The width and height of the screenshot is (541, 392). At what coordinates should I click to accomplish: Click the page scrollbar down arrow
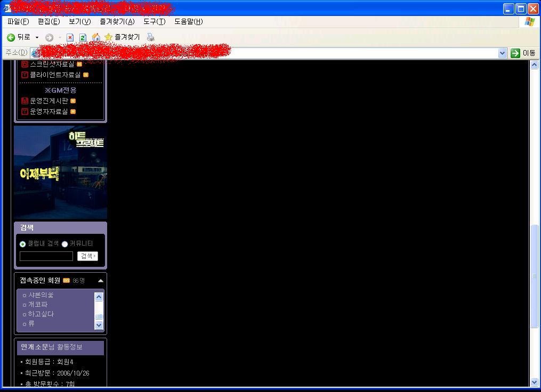[534, 382]
